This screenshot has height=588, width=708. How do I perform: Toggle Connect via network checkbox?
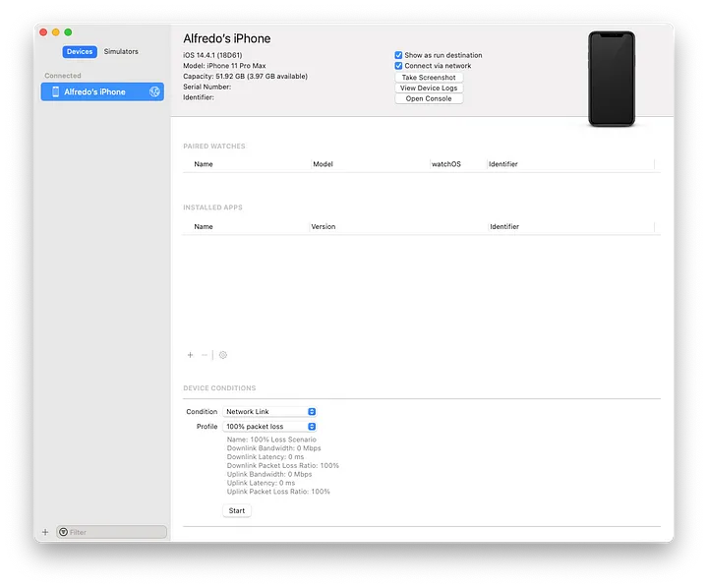pos(398,66)
